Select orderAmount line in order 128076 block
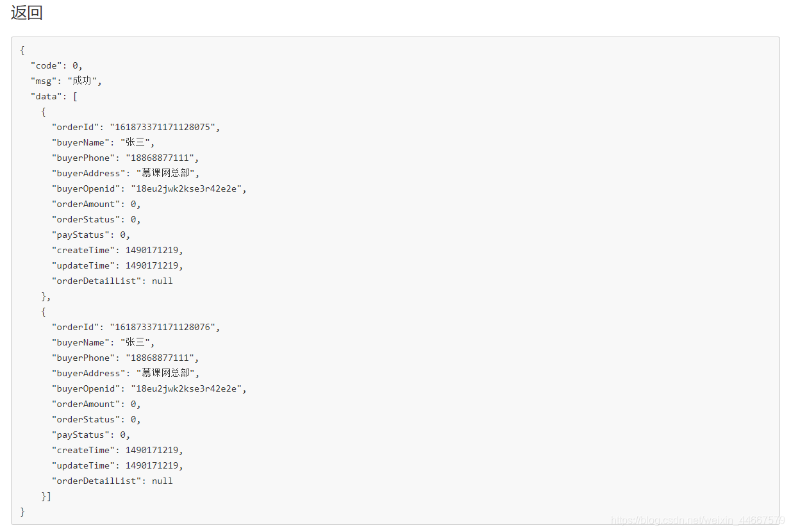Screen dimensions: 791x532 96,404
